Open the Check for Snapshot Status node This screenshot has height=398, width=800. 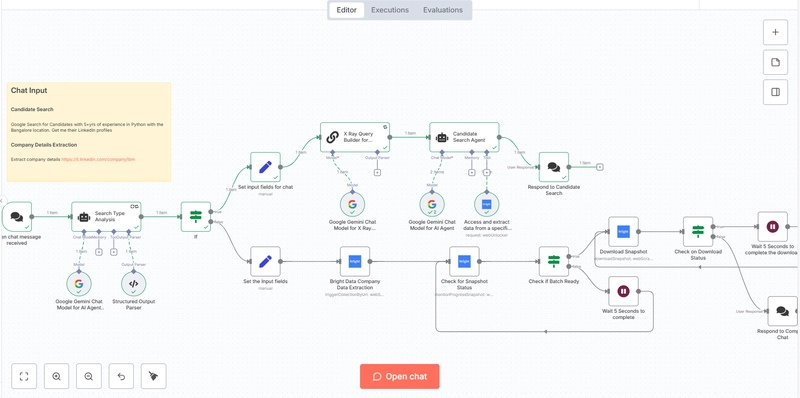[464, 261]
